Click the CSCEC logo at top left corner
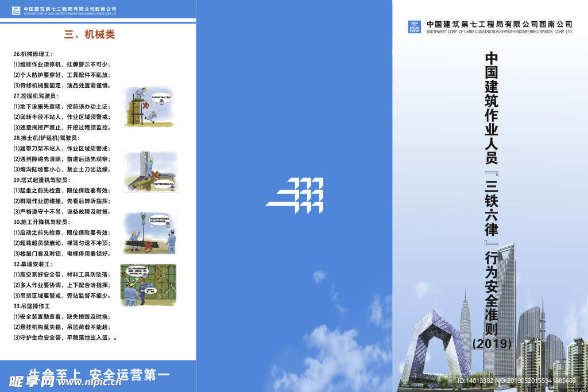588x392 pixels. [16, 10]
